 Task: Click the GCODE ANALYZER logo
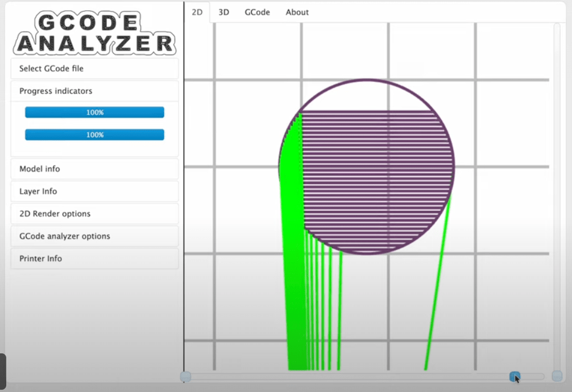(94, 34)
